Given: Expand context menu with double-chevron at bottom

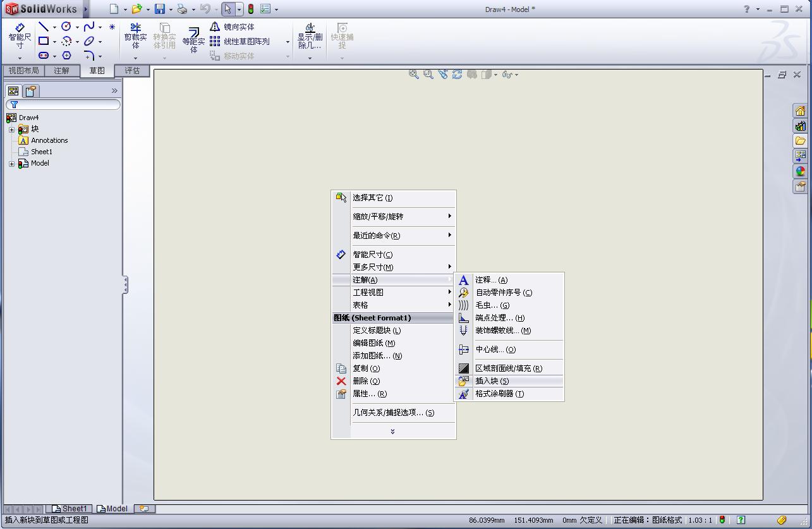Looking at the screenshot, I should [x=392, y=432].
